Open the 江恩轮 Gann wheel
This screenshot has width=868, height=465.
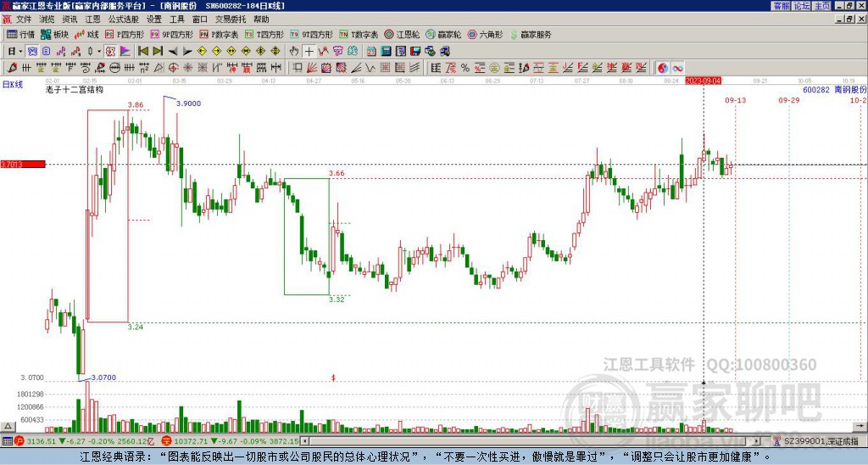[402, 34]
